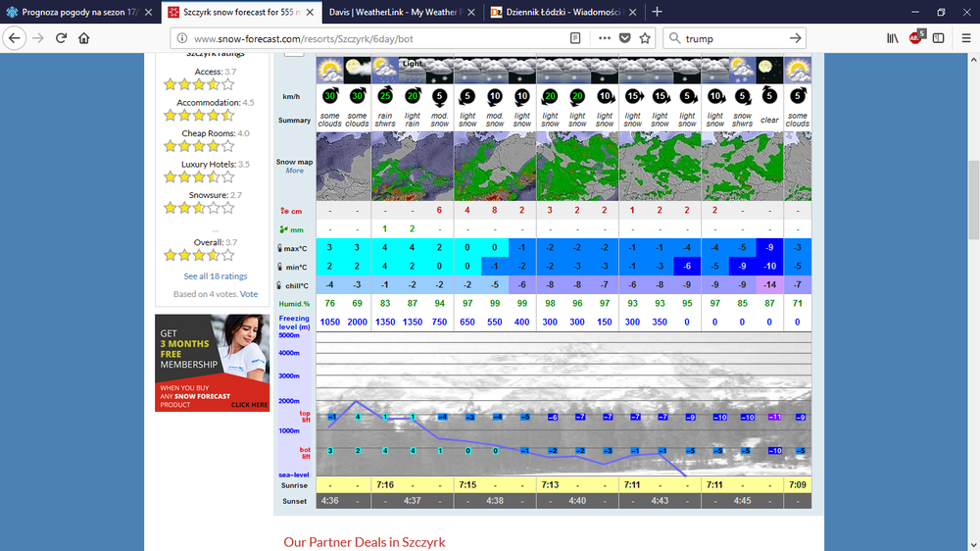Click the Access rating stars

tap(199, 84)
